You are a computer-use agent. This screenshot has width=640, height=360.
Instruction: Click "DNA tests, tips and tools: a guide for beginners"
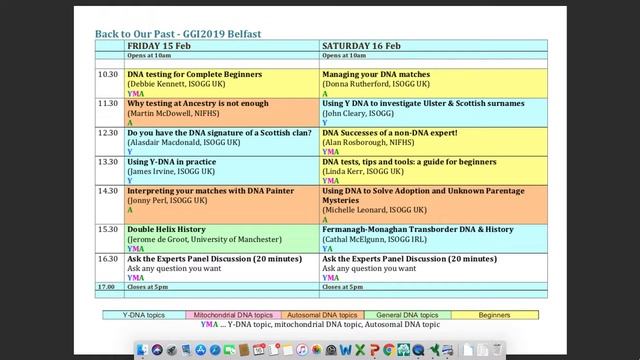(409, 162)
